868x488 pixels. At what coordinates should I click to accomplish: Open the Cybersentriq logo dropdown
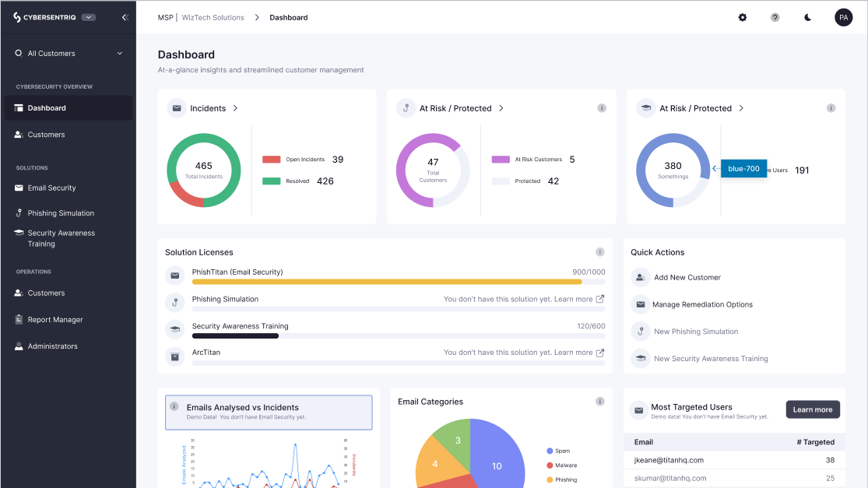coord(88,17)
